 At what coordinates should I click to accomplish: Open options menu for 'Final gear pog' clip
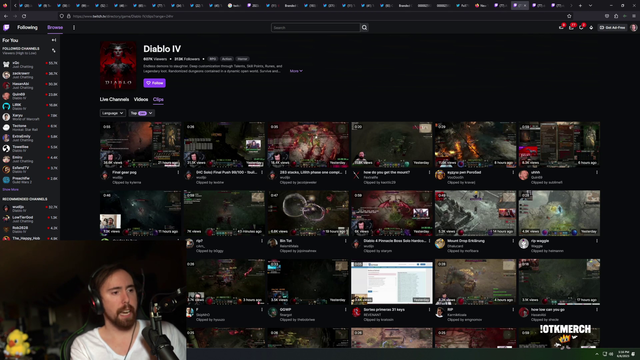(178, 173)
